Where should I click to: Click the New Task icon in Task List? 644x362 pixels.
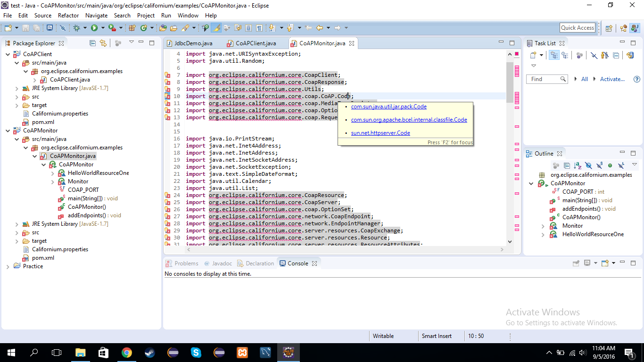533,55
